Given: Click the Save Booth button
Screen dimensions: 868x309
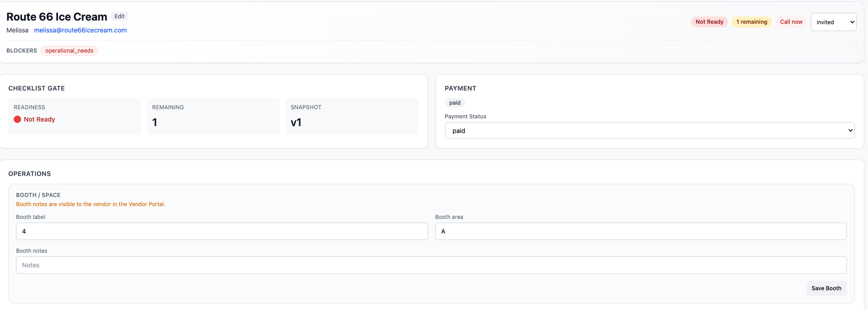Looking at the screenshot, I should tap(826, 288).
